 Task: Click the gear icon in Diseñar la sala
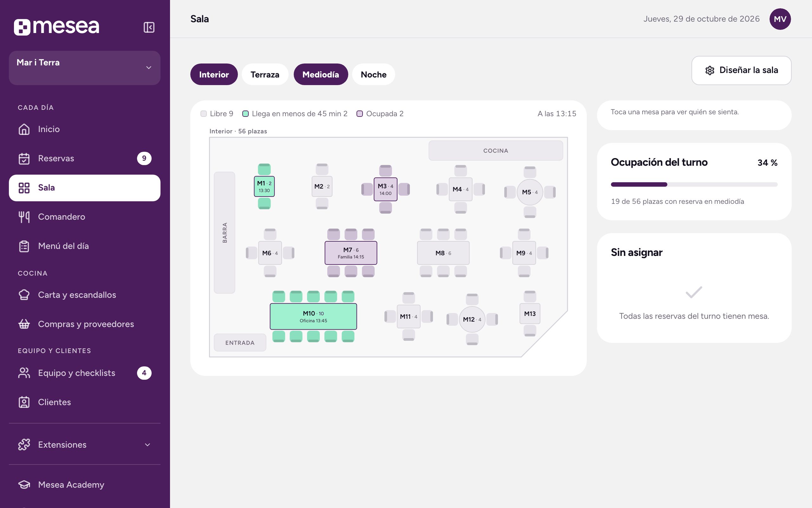710,70
